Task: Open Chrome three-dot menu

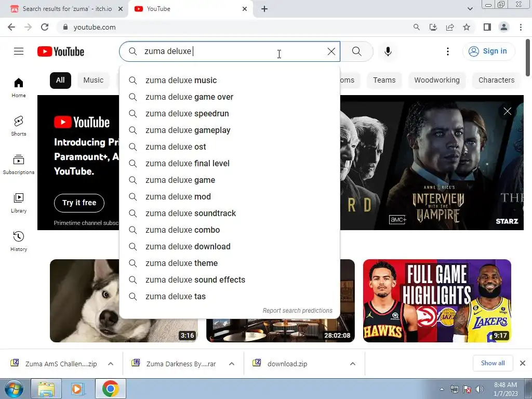Action: pos(521,27)
